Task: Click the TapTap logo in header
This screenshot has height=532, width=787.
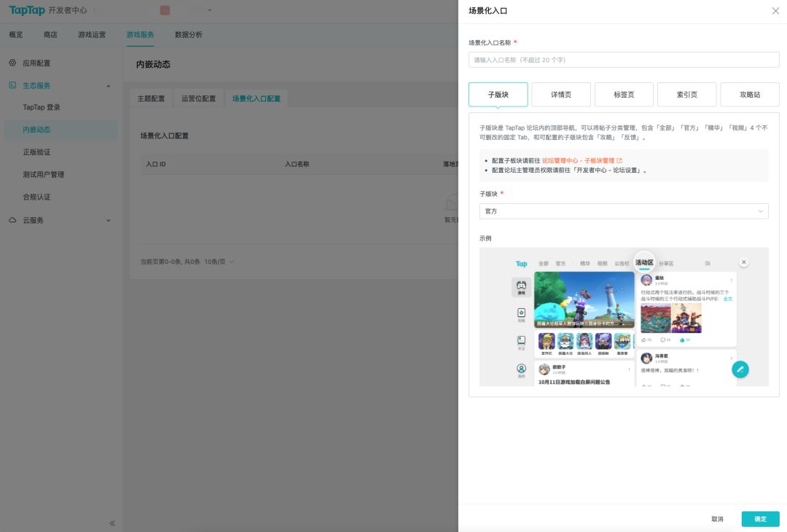Action: [26, 10]
